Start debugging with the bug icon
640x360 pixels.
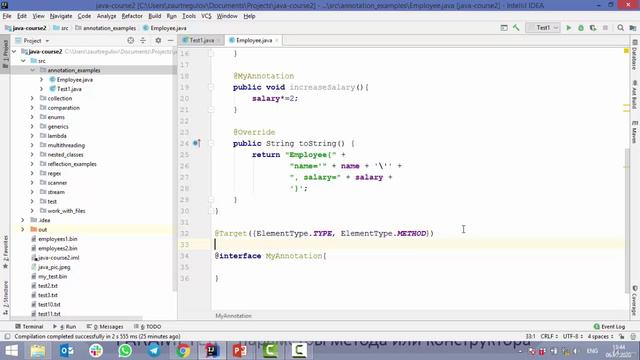point(581,28)
